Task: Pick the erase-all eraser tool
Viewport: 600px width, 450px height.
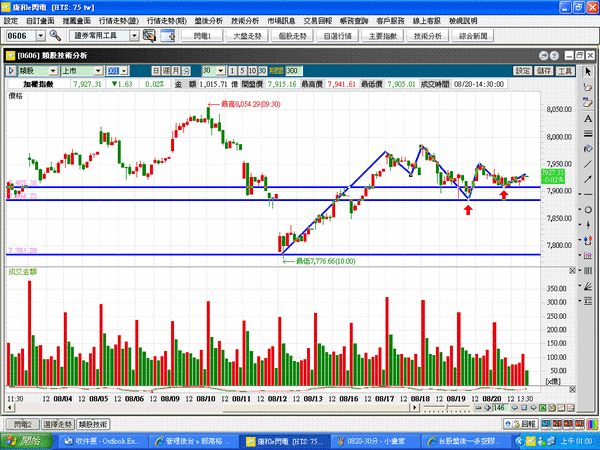Action: (x=588, y=103)
